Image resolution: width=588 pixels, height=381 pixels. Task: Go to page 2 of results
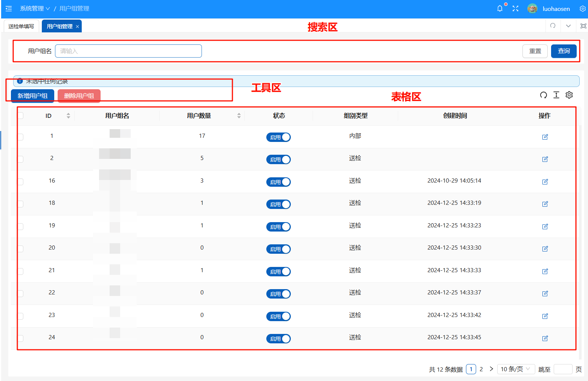click(x=481, y=369)
